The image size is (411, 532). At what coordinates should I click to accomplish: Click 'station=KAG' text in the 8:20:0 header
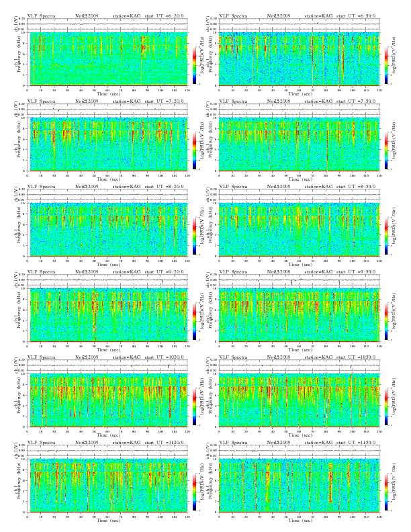[x=126, y=187]
